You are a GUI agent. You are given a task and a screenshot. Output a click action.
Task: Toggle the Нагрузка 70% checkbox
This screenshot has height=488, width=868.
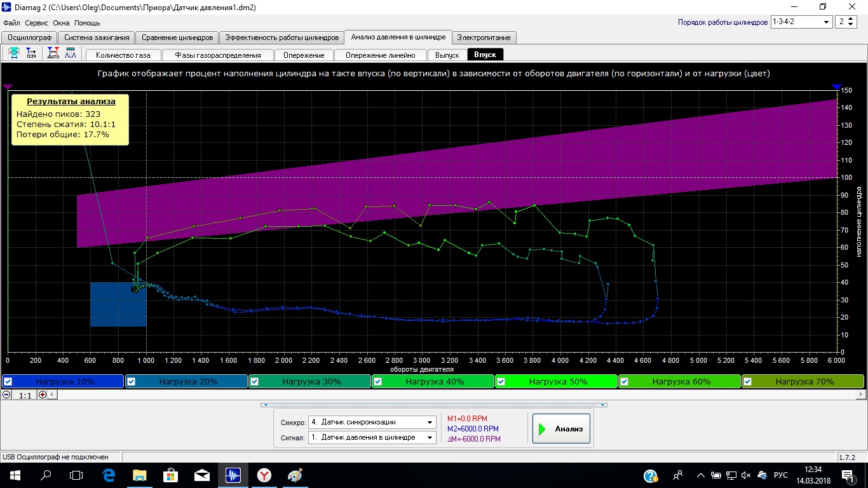coord(747,381)
